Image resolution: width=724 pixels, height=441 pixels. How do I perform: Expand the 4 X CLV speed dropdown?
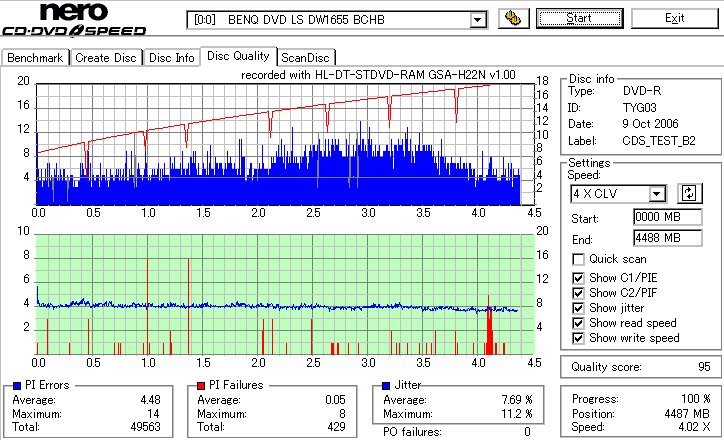(x=656, y=193)
